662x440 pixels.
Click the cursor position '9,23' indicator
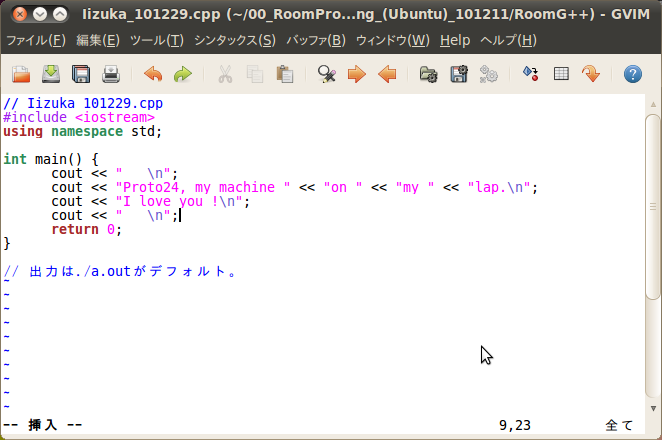tap(515, 425)
